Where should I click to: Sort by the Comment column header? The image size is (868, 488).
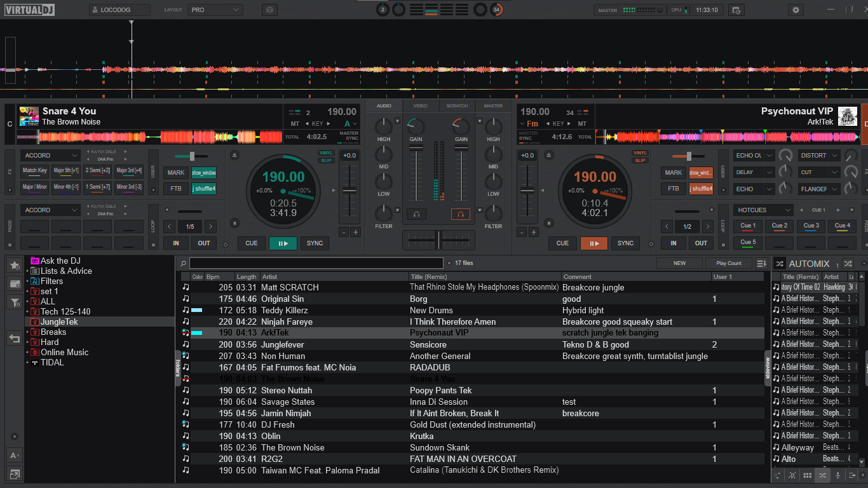(x=636, y=276)
